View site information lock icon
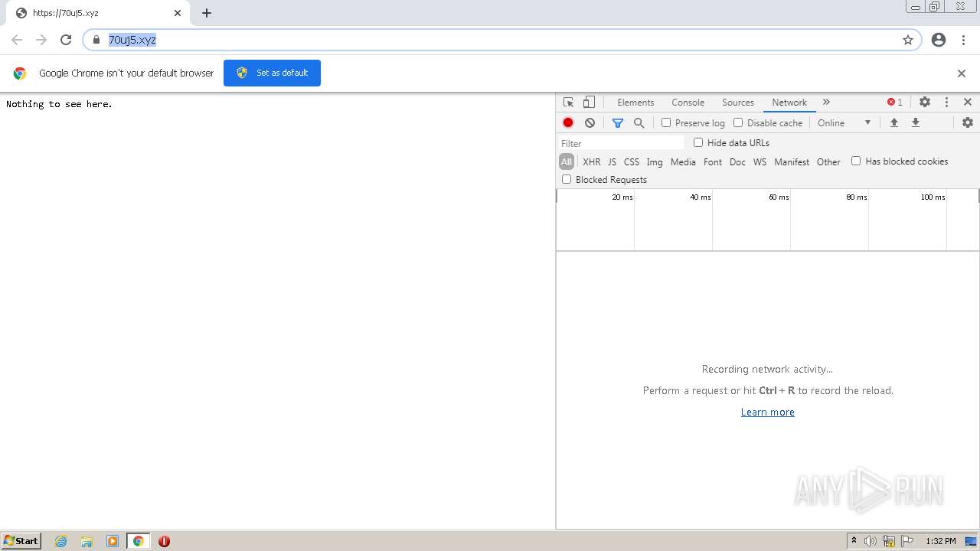The height and width of the screenshot is (551, 980). 96,40
